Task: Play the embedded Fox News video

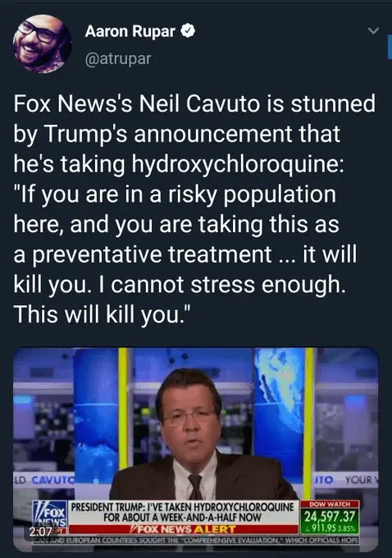Action: 196,450
